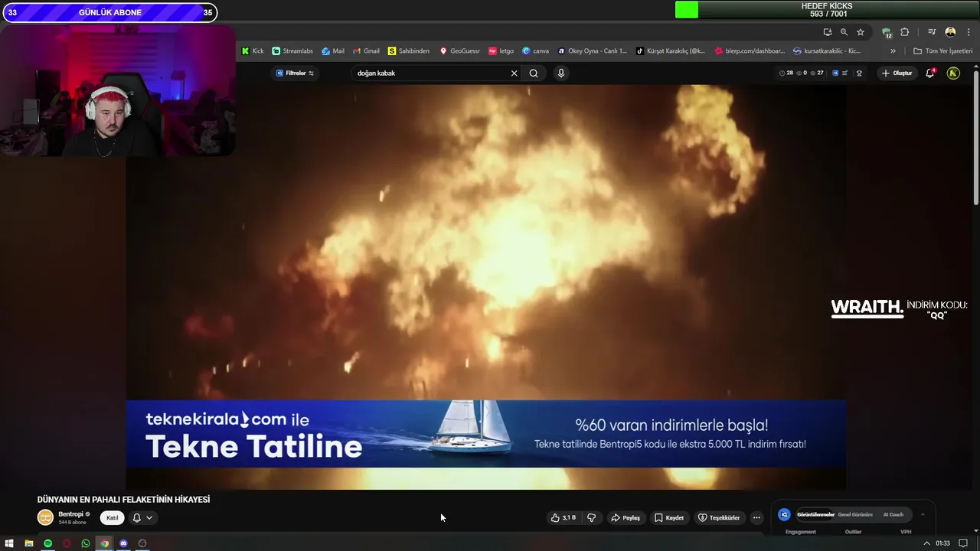Like the video with thumbs up
This screenshot has width=980, height=551.
pyautogui.click(x=563, y=518)
